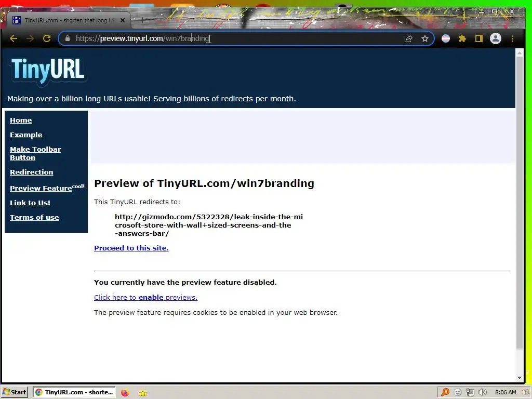Open the Extensions puzzle-piece menu
The width and height of the screenshot is (532, 399).
point(462,38)
